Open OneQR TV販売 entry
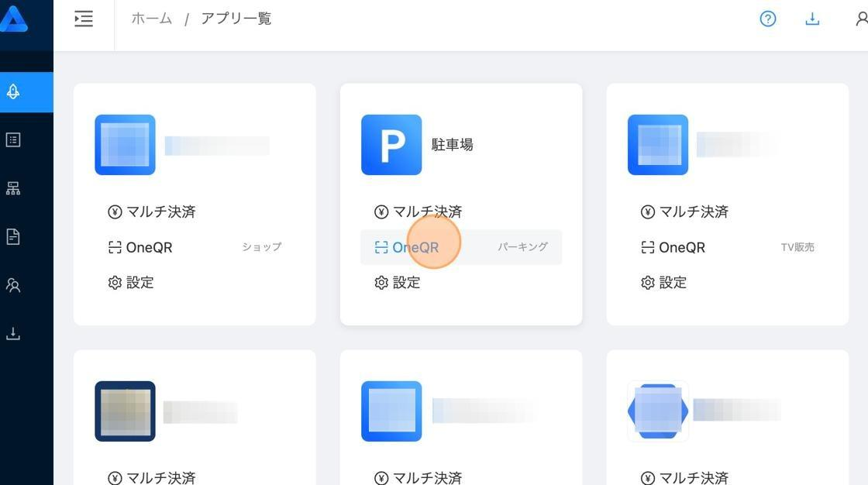Screen dimensions: 868x485 click(728, 247)
